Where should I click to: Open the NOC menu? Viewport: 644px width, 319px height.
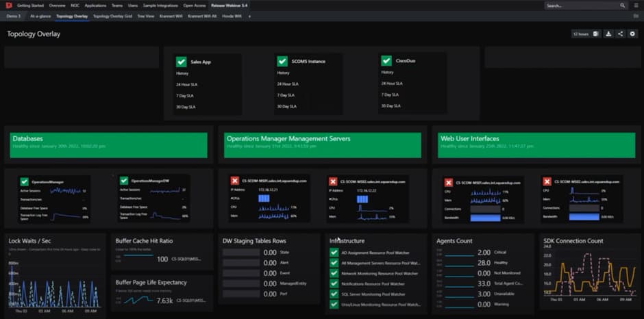point(75,5)
